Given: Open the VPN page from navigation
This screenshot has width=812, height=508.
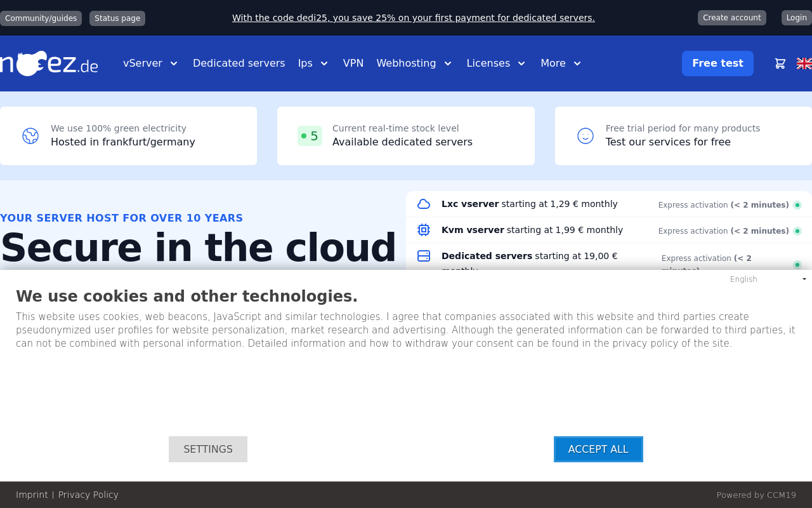Looking at the screenshot, I should pyautogui.click(x=353, y=63).
